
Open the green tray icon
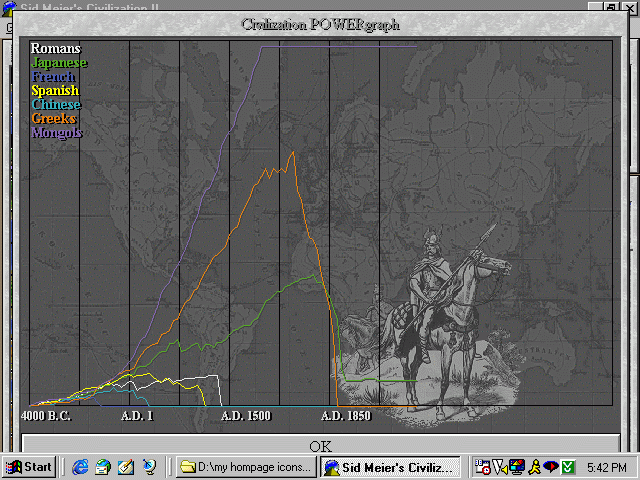tap(568, 467)
